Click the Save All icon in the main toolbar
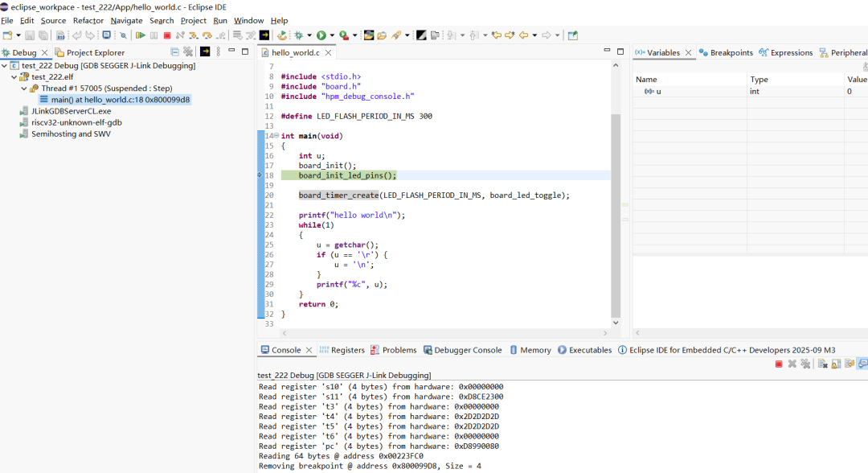 43,35
